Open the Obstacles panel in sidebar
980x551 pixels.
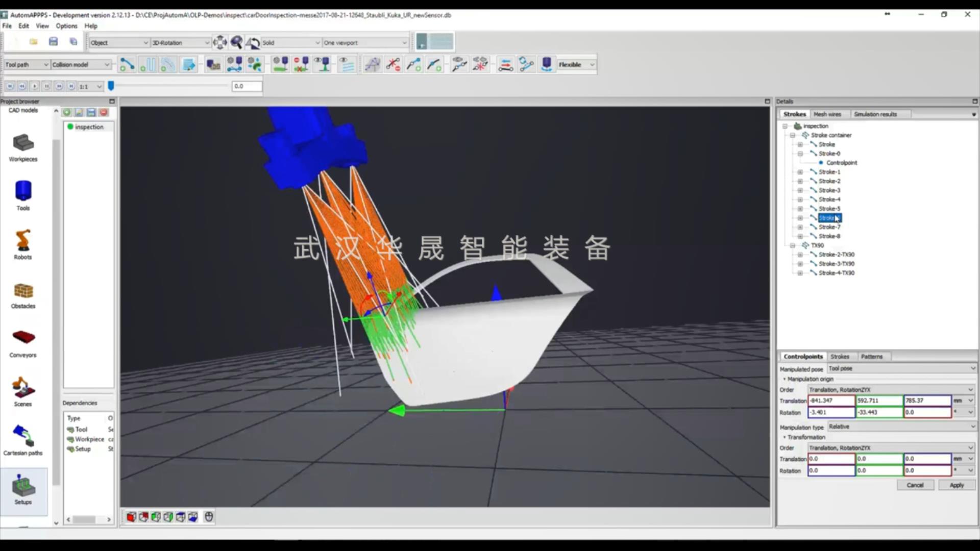pos(22,295)
